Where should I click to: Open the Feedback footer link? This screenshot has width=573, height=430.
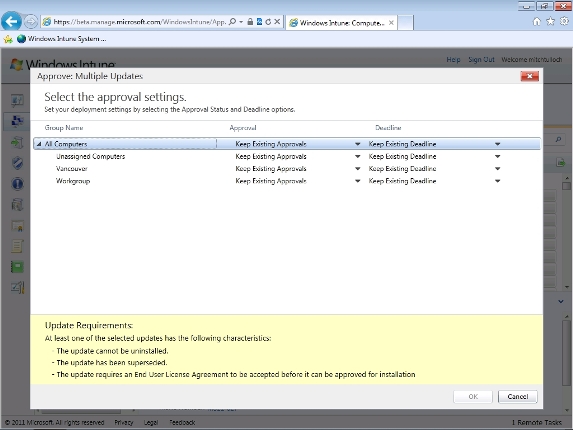click(x=182, y=422)
